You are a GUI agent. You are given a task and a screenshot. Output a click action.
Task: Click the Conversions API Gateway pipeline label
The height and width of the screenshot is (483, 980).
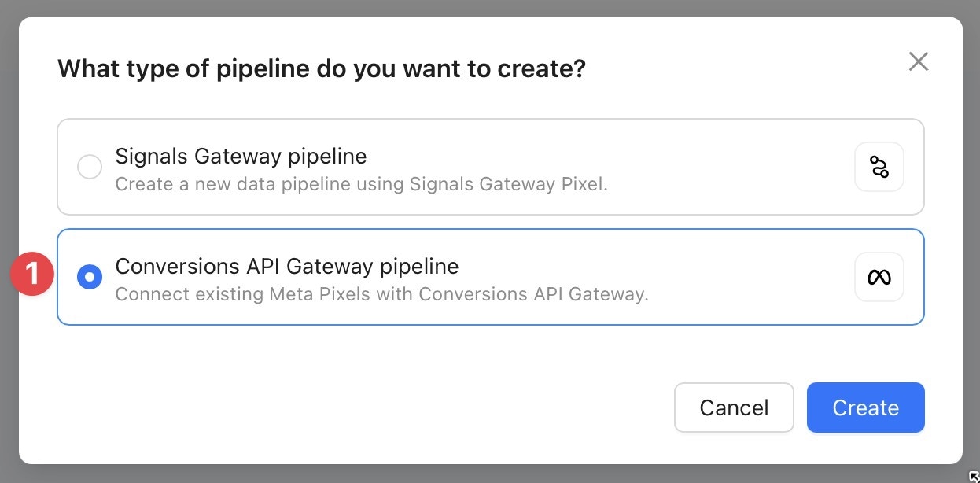pyautogui.click(x=287, y=266)
